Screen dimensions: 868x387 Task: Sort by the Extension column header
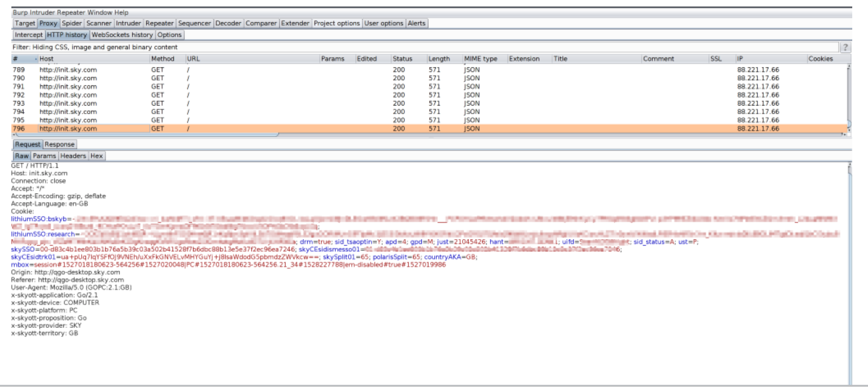pos(529,59)
